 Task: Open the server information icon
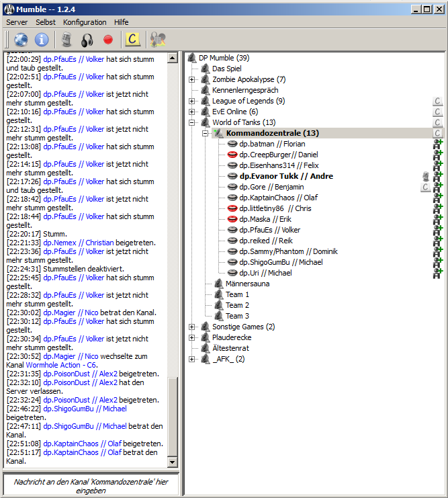42,40
